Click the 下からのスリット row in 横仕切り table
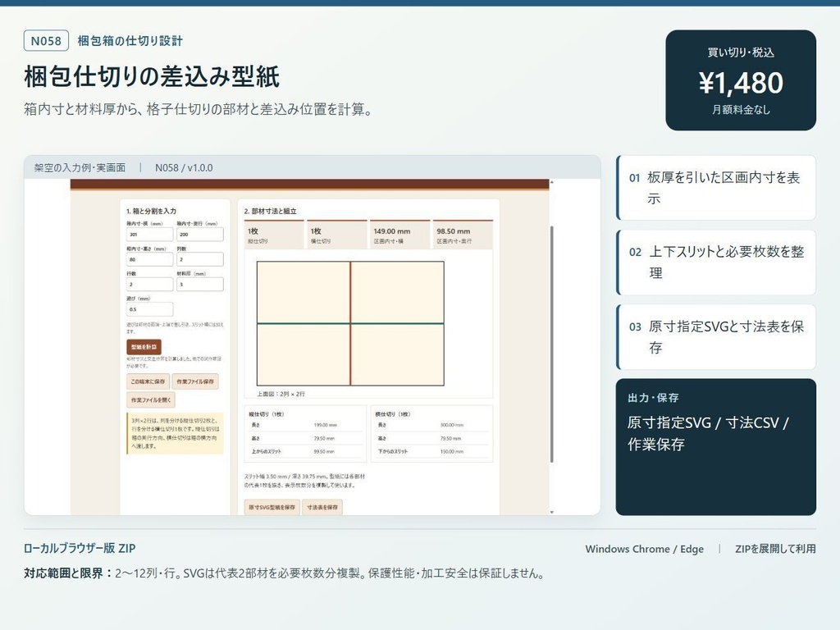 click(x=431, y=452)
